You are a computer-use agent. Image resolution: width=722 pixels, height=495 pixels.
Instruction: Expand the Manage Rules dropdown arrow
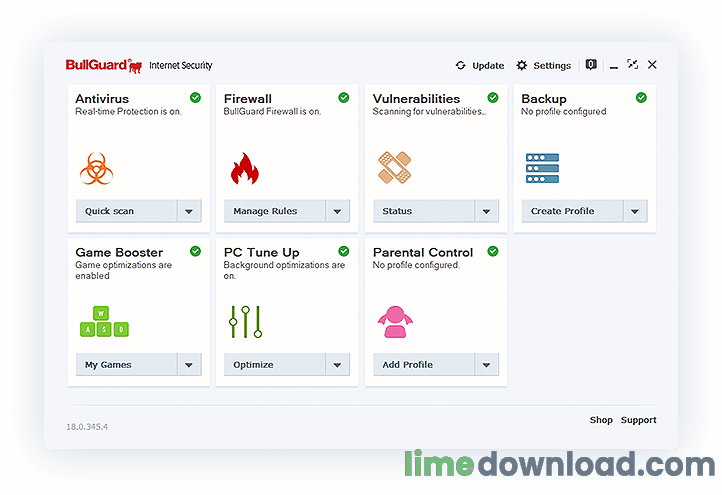(x=338, y=211)
